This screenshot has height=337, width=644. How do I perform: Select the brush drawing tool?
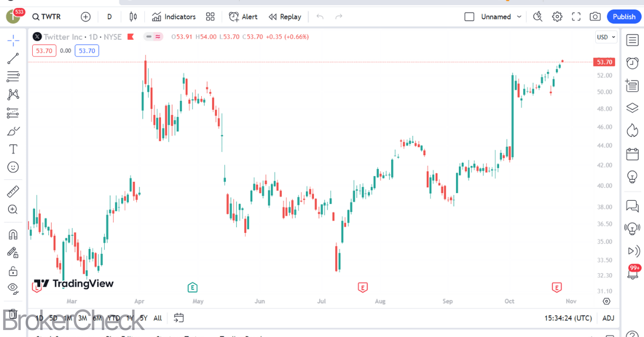tap(13, 131)
